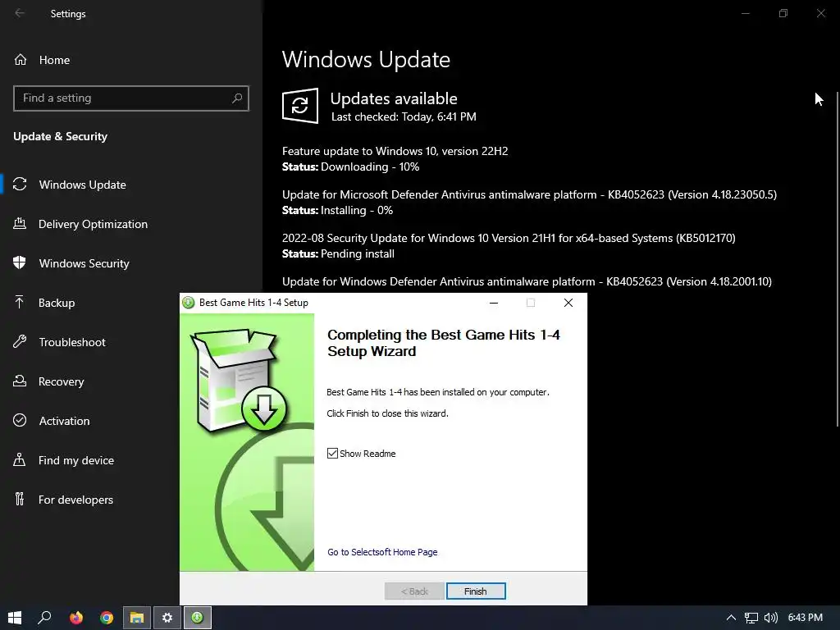
Task: Click the Last checked: Today, 6:41 PM text
Action: point(404,116)
